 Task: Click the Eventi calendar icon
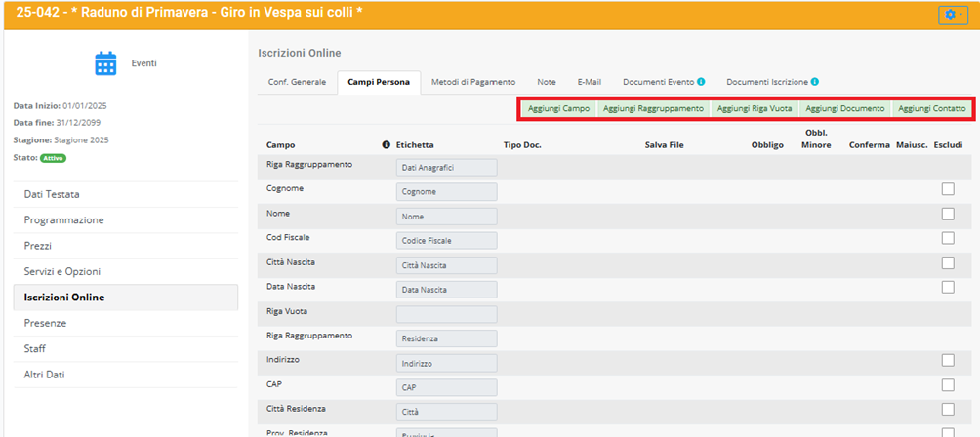tap(105, 63)
